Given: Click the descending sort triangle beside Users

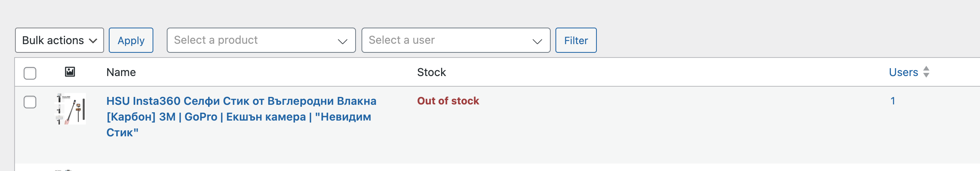Looking at the screenshot, I should (926, 75).
